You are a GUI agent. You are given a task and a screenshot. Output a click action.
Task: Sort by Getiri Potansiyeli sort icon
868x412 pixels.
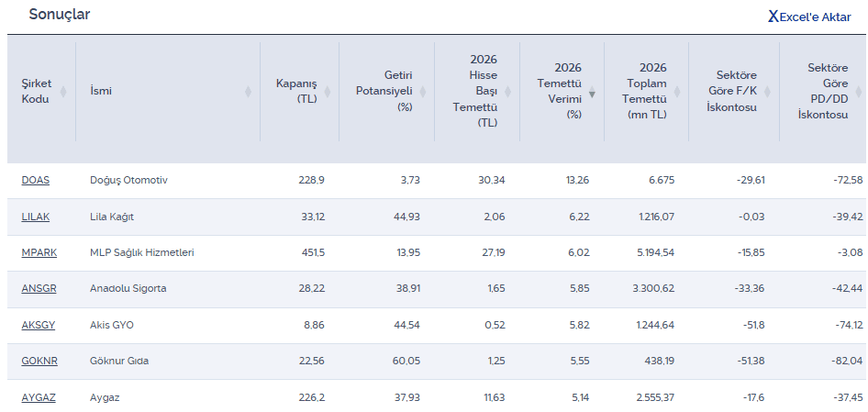(x=424, y=91)
